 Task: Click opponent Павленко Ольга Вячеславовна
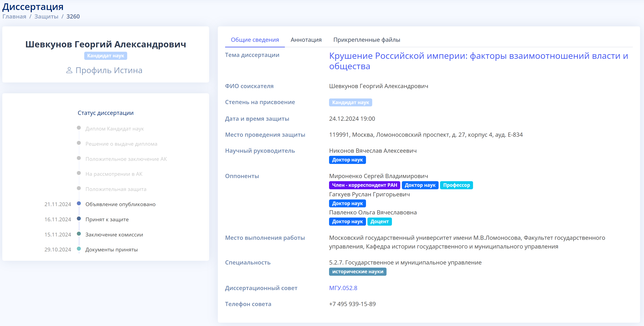point(373,212)
